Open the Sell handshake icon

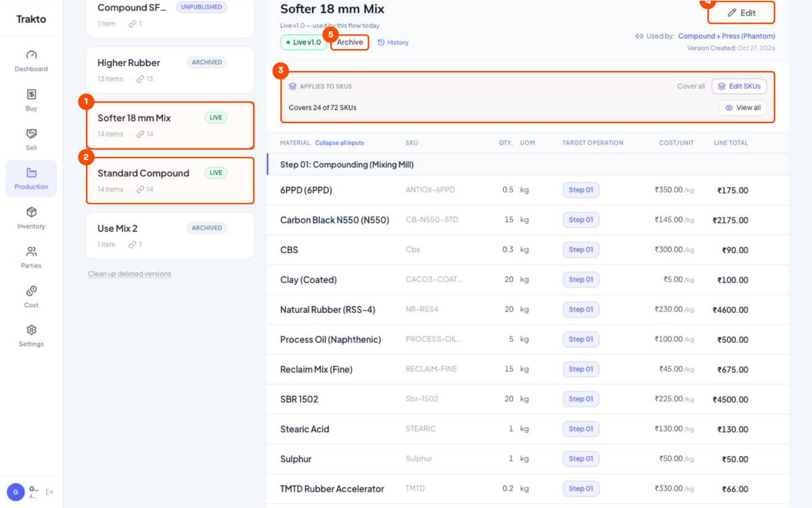(x=31, y=134)
